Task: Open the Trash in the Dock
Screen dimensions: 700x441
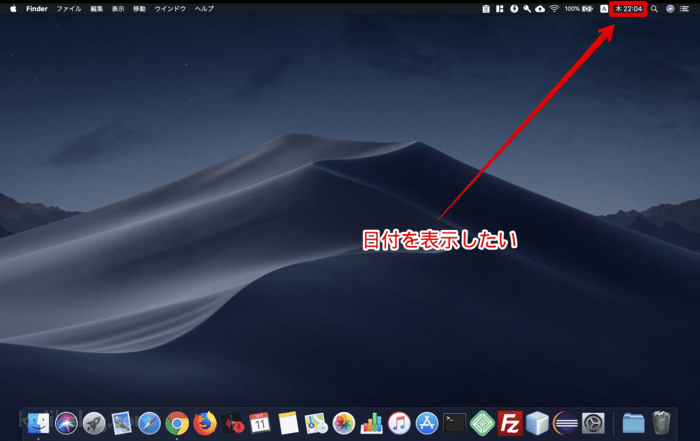Action: point(661,423)
